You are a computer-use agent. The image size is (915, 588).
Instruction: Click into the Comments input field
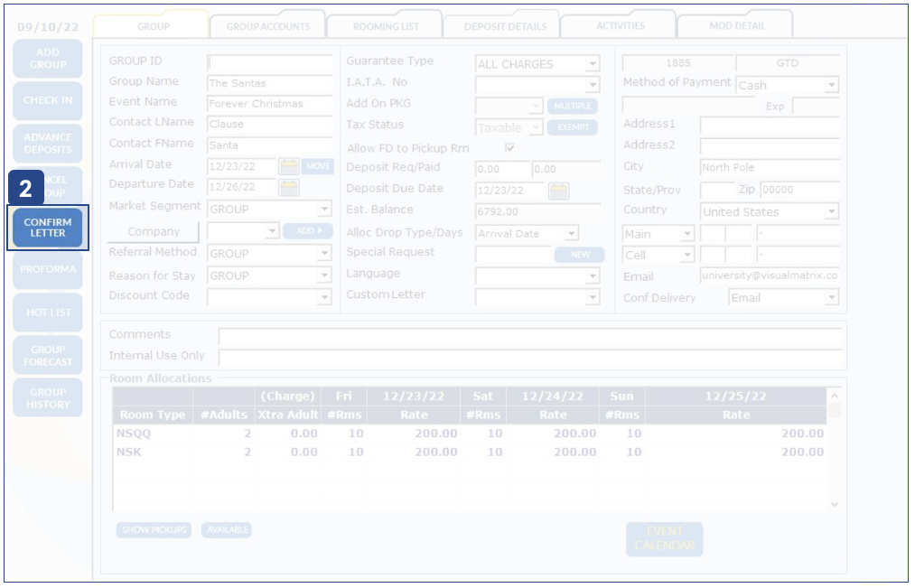pyautogui.click(x=530, y=336)
